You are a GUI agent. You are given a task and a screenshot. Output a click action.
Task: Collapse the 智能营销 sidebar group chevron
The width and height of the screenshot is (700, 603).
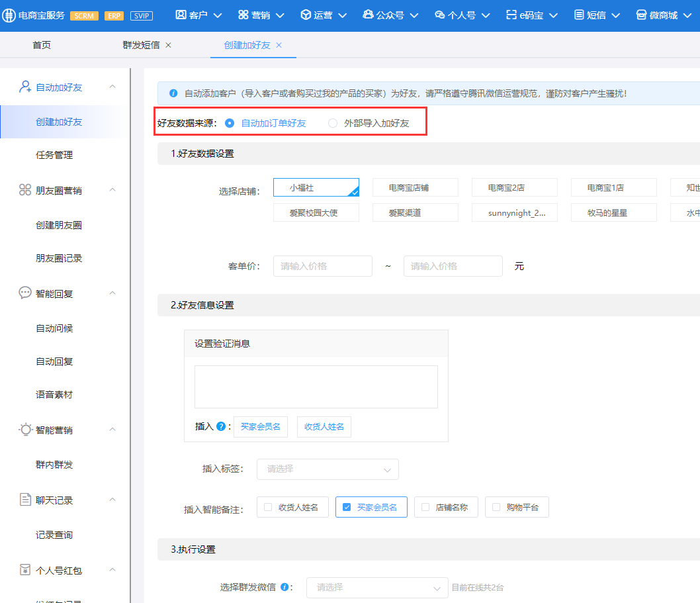(x=112, y=429)
